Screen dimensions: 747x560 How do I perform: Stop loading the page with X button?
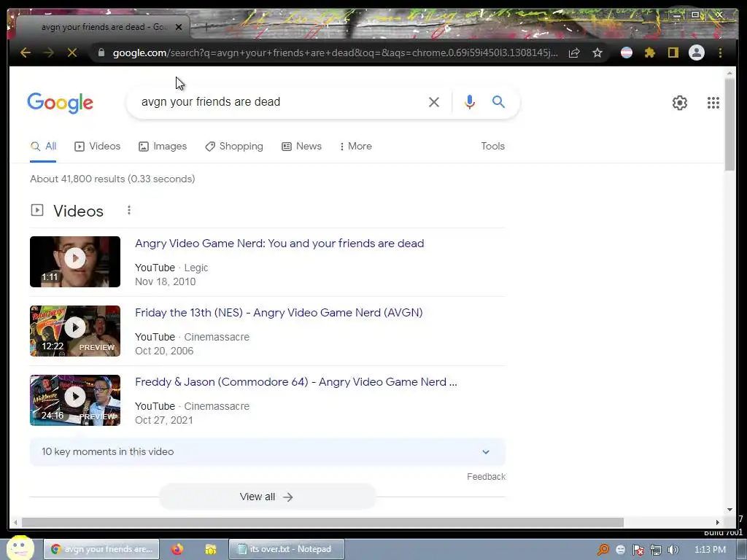coord(72,52)
